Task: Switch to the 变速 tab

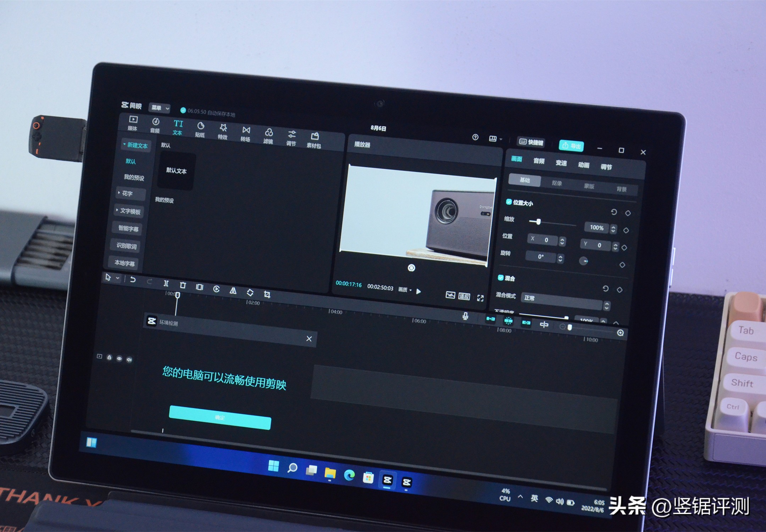Action: point(561,163)
